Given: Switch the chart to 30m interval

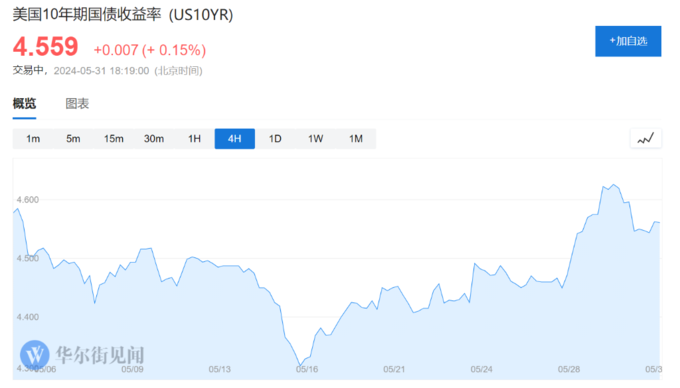Looking at the screenshot, I should 154,139.
